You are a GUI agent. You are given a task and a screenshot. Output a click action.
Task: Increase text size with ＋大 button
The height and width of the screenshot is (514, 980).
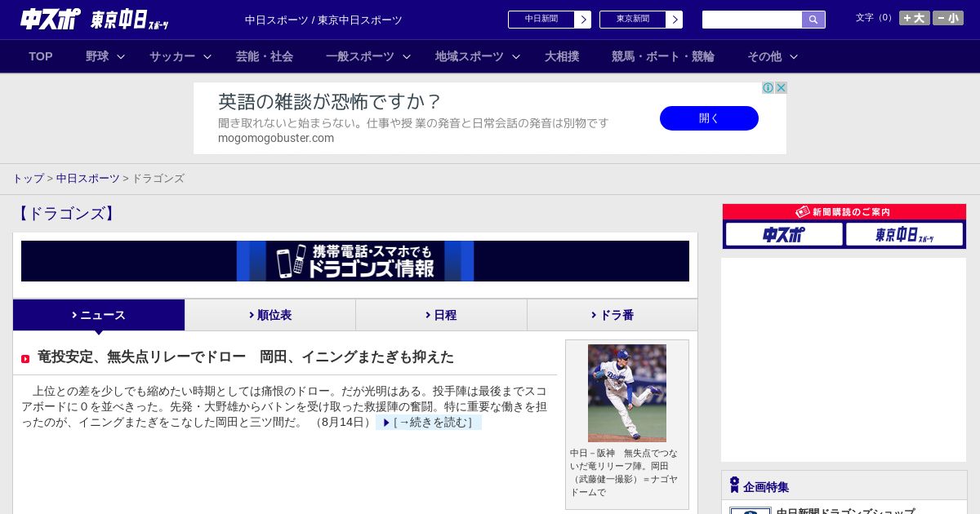coord(915,18)
